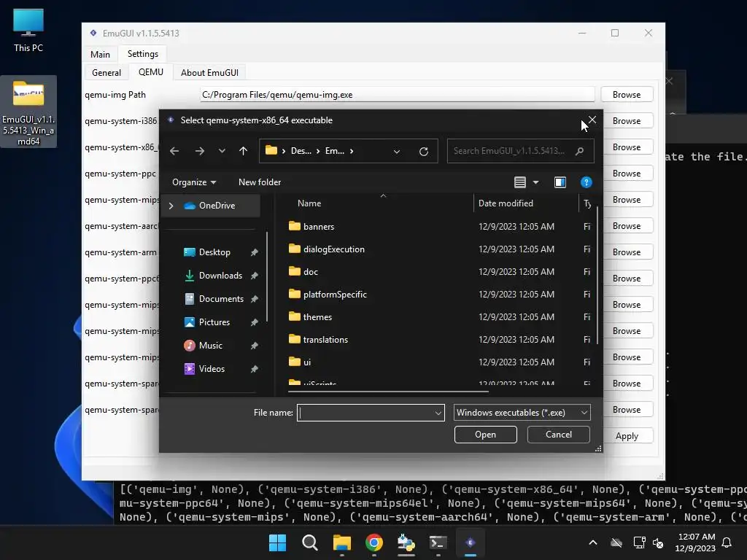Viewport: 747px width, 560px height.
Task: Create a New folder
Action: (260, 182)
